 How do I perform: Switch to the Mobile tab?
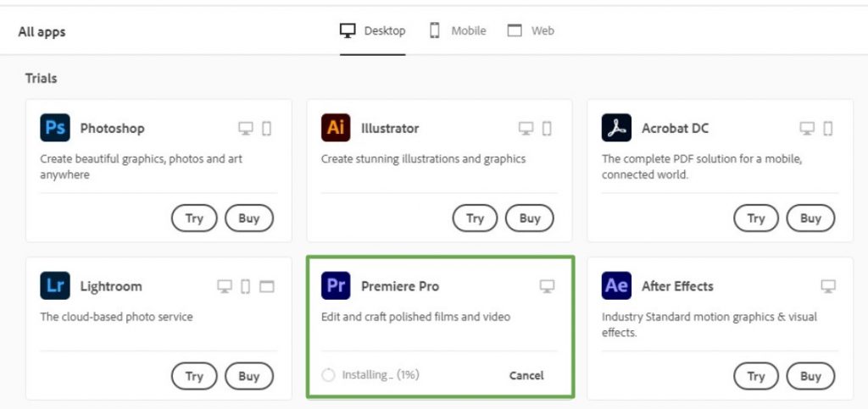(458, 31)
